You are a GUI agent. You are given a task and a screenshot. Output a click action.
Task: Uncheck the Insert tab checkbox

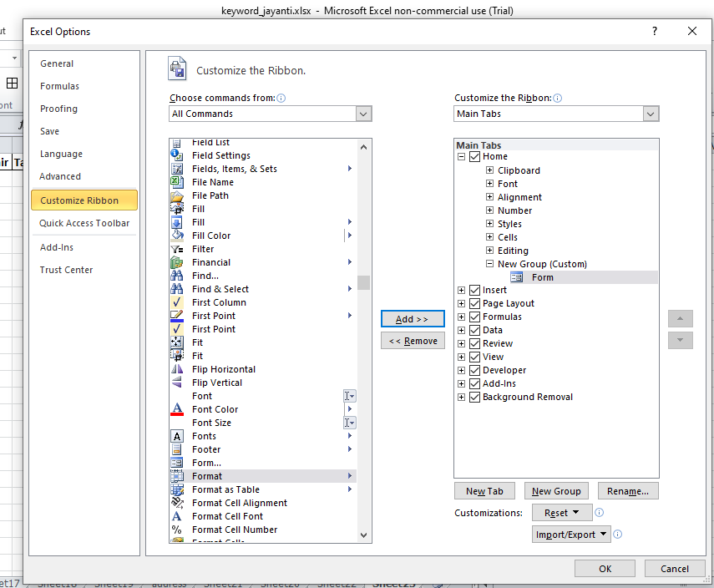(x=474, y=290)
